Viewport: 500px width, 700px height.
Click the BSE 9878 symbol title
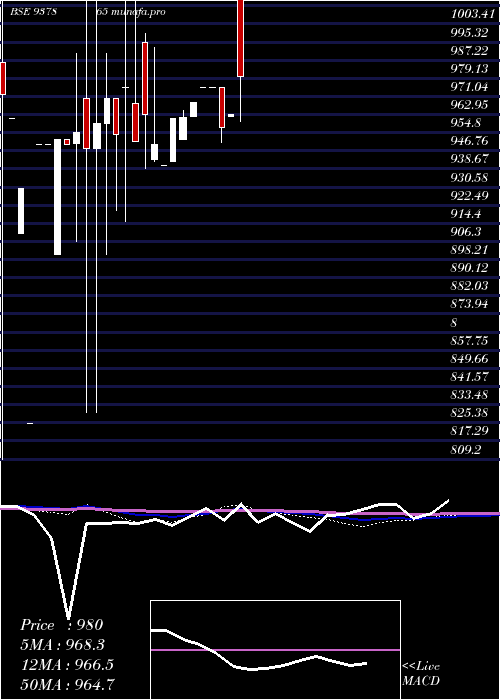click(33, 12)
